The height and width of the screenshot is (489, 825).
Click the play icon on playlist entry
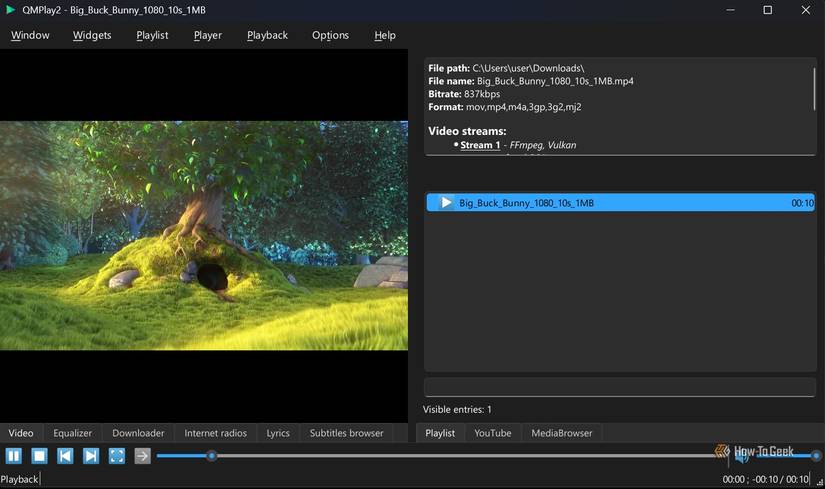446,203
